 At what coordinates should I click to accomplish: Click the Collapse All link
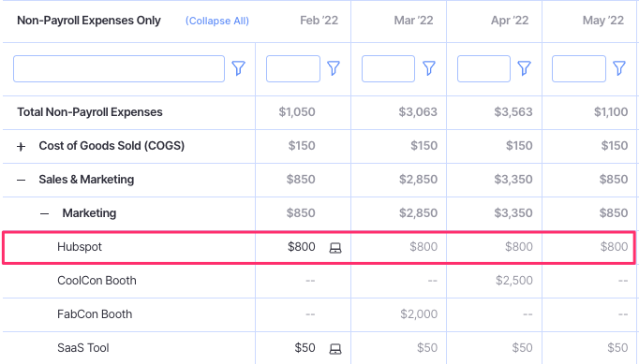(x=217, y=21)
